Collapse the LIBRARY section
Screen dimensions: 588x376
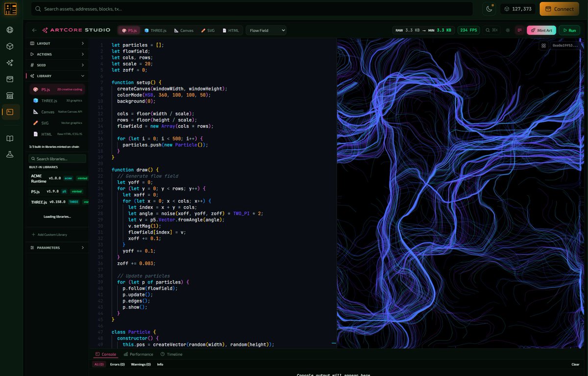tap(57, 76)
